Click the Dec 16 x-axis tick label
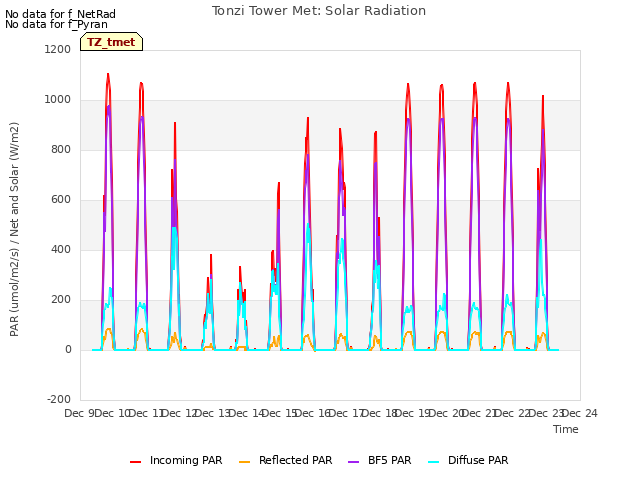Screen dimensions: 640x480 pyautogui.click(x=313, y=413)
